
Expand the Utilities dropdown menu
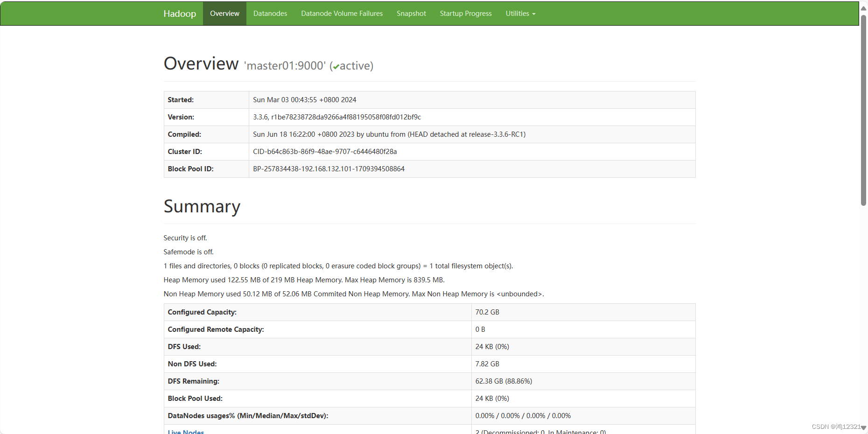[520, 14]
